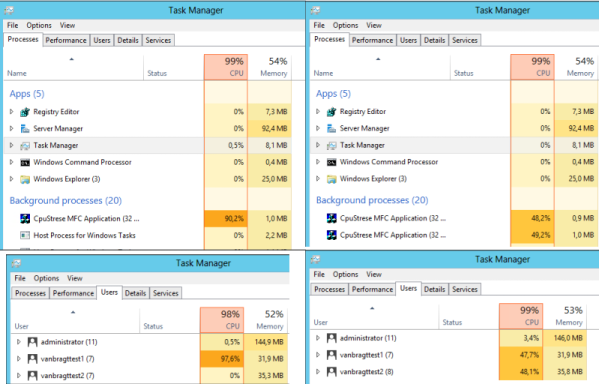
Task: Click 47,7% CPU cell for vanbragttest1
Action: pos(521,355)
